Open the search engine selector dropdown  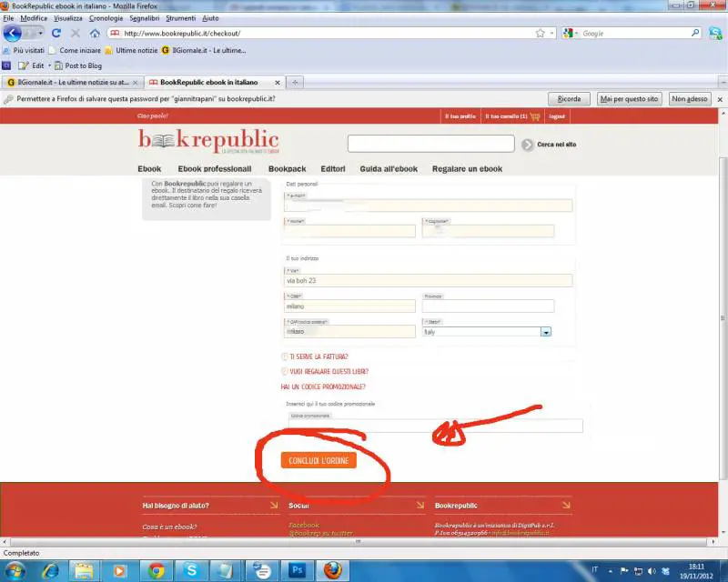point(571,34)
